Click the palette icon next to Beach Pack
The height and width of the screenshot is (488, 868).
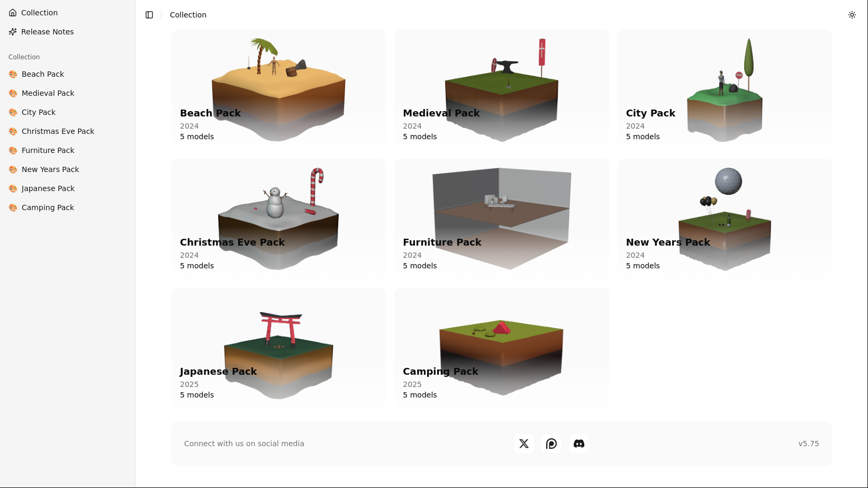13,74
